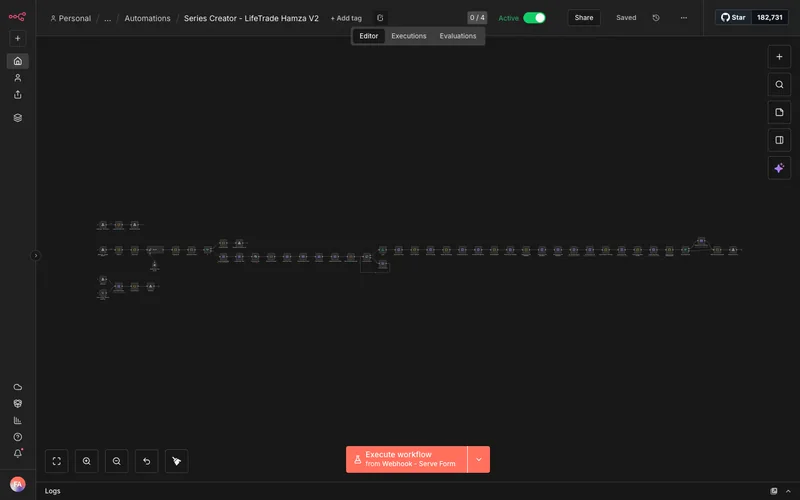Viewport: 800px width, 500px height.
Task: Toggle the Active workflow switch
Action: (534, 18)
